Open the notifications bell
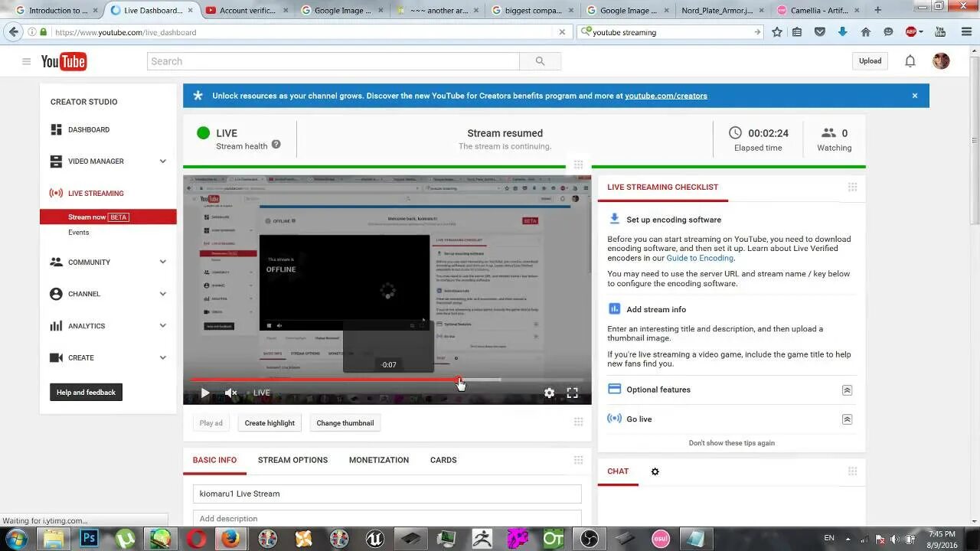980x551 pixels. tap(910, 61)
